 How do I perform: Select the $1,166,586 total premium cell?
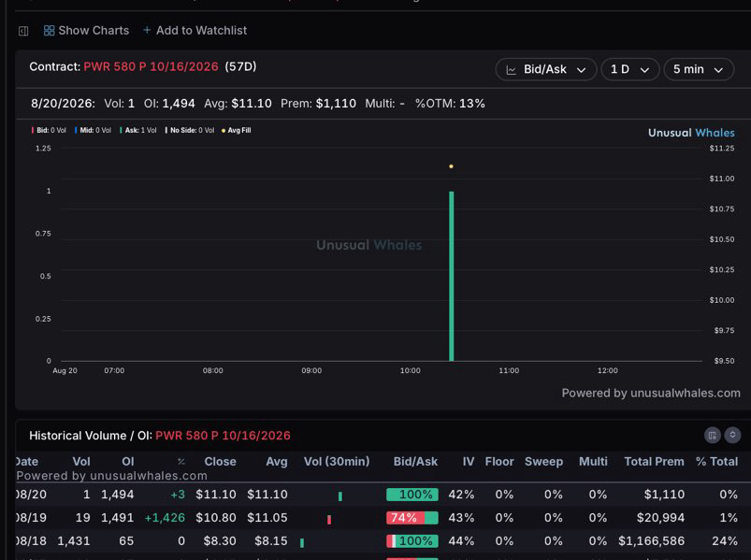pos(651,541)
